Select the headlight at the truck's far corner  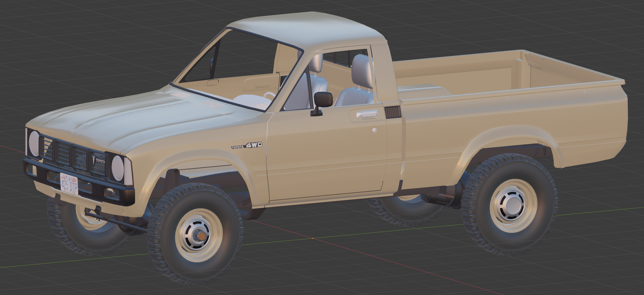[x=34, y=143]
